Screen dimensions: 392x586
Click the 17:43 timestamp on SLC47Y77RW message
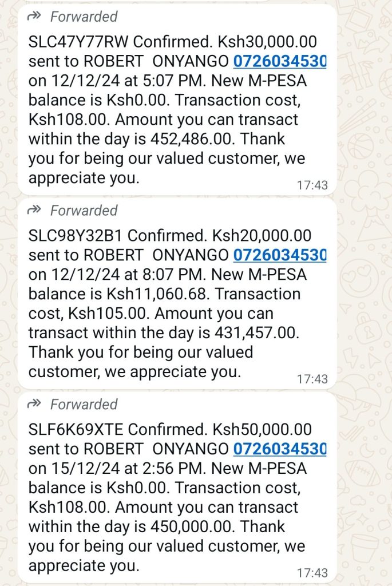(x=312, y=185)
